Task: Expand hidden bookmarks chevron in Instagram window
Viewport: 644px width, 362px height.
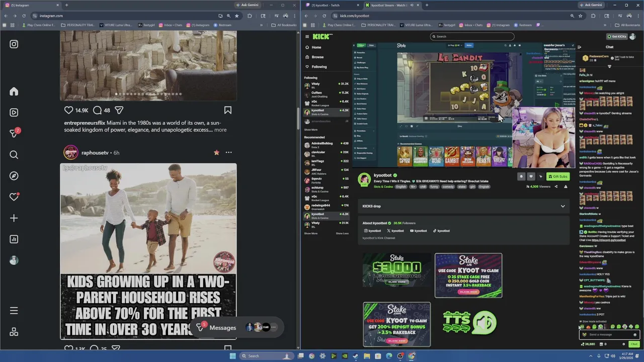Action: click(261, 25)
